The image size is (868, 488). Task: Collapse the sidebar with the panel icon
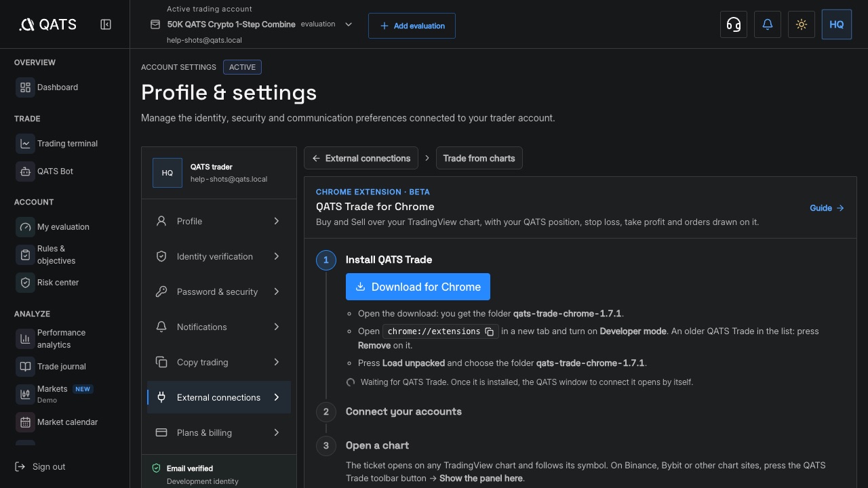tap(106, 24)
